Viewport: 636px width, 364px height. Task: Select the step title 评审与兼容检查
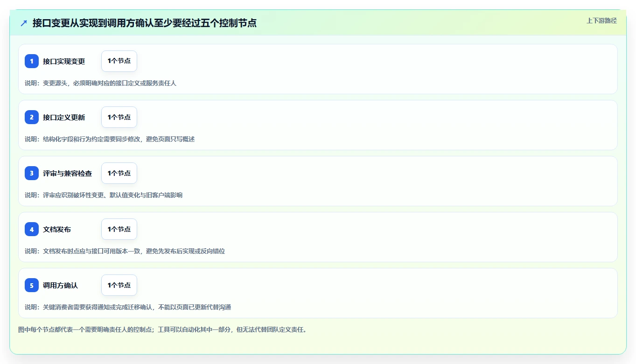point(67,173)
